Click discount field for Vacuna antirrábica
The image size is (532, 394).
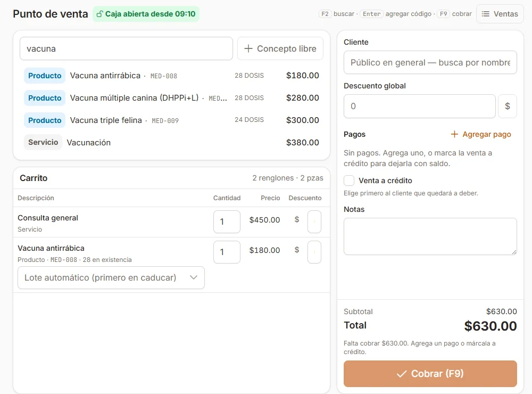pyautogui.click(x=314, y=252)
